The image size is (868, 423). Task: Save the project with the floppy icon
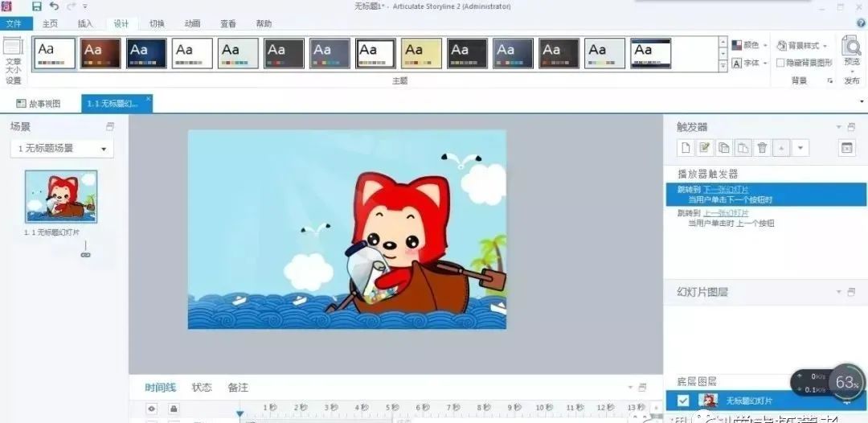[x=36, y=6]
